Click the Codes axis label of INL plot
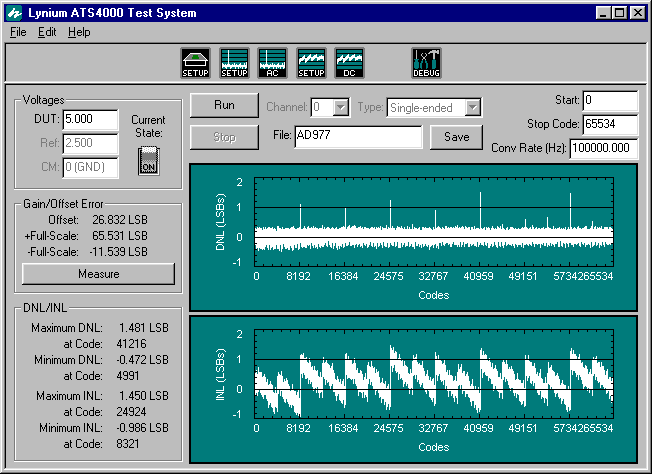This screenshot has width=652, height=474. (x=434, y=447)
